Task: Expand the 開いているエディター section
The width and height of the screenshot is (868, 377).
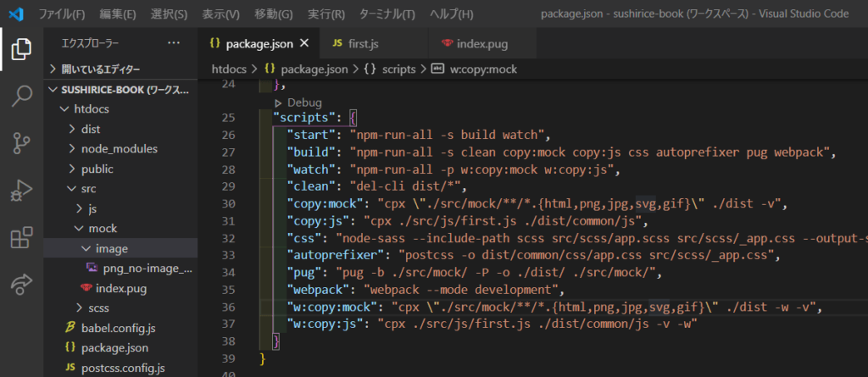Action: (120, 69)
